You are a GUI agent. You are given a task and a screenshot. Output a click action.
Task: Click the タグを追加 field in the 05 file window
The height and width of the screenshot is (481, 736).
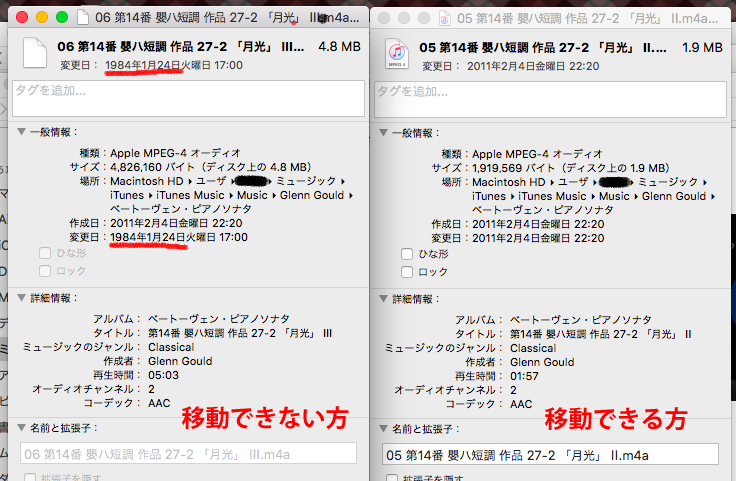[x=550, y=99]
